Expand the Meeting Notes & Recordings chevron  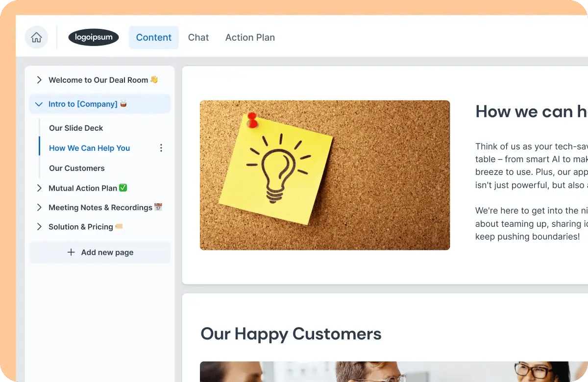point(39,208)
